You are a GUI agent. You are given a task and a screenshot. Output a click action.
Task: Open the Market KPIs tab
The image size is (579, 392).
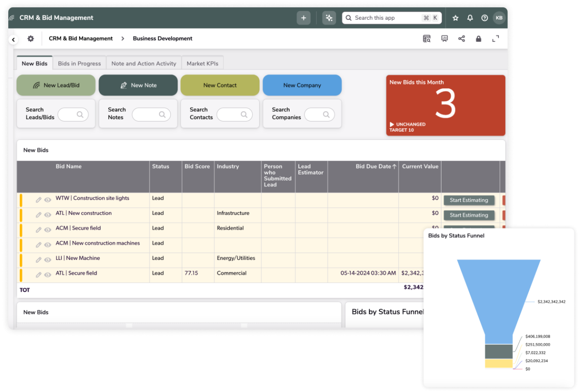(x=202, y=63)
